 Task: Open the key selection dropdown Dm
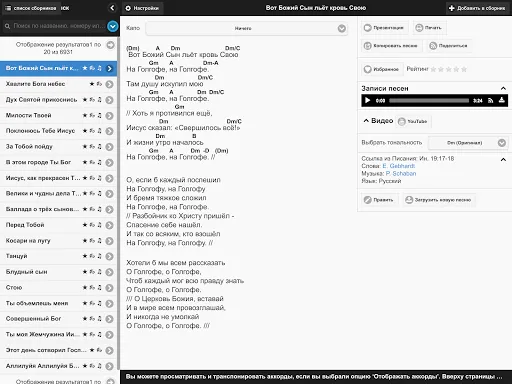pyautogui.click(x=468, y=143)
